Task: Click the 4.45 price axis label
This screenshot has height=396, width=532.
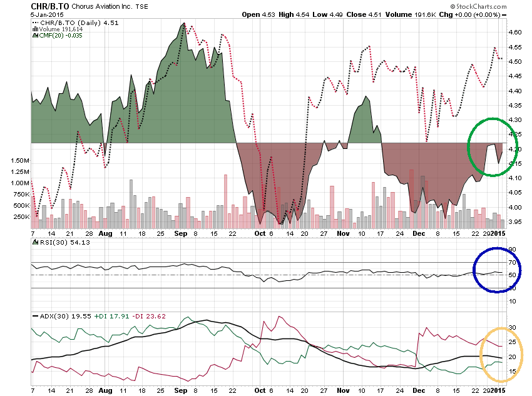Action: tap(514, 76)
